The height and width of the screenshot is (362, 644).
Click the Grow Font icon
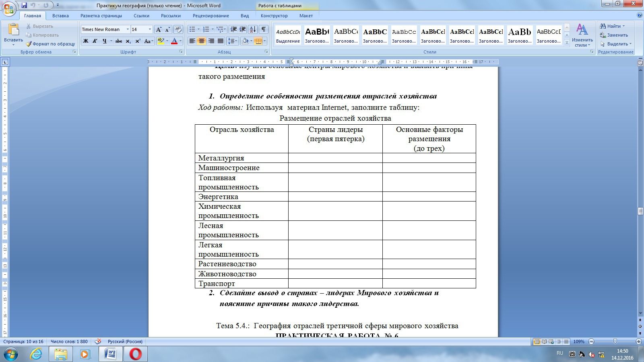click(x=159, y=29)
